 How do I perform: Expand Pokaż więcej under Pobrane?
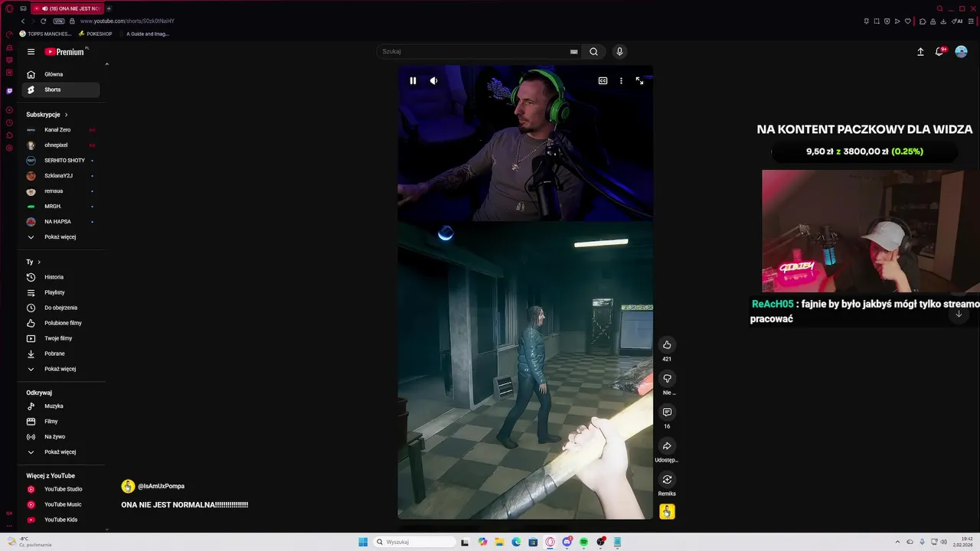click(x=60, y=369)
